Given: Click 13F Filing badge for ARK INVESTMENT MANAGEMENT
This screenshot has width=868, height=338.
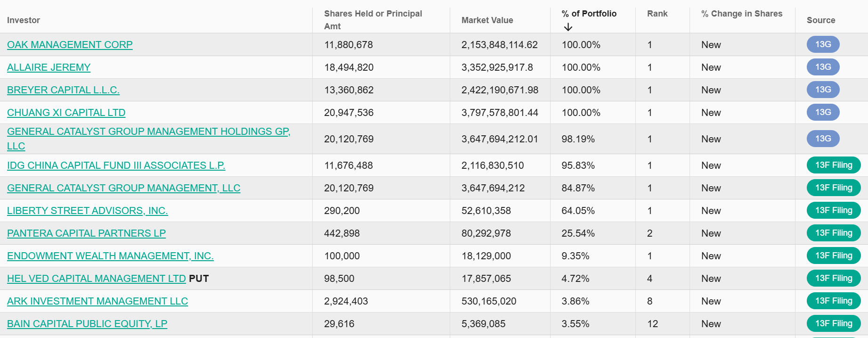Looking at the screenshot, I should (833, 301).
